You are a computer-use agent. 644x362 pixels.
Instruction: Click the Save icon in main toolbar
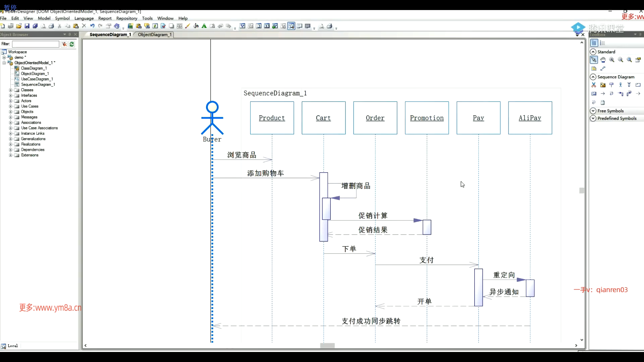click(27, 26)
